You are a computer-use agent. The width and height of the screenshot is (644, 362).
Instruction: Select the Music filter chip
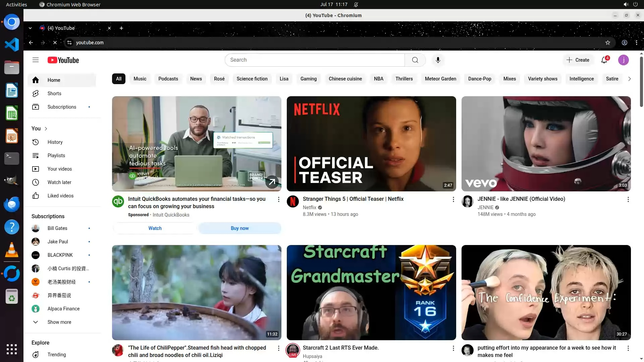140,79
